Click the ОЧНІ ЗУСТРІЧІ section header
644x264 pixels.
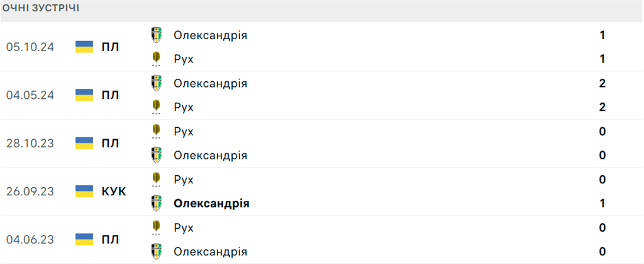(x=41, y=8)
